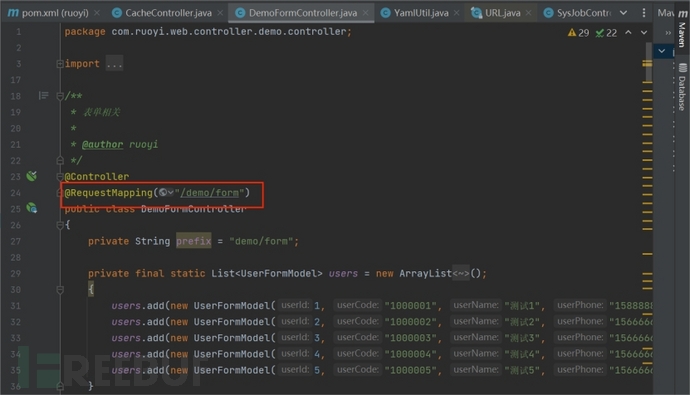The width and height of the screenshot is (690, 395).
Task: Close YamlUtil.java tab
Action: pyautogui.click(x=456, y=13)
